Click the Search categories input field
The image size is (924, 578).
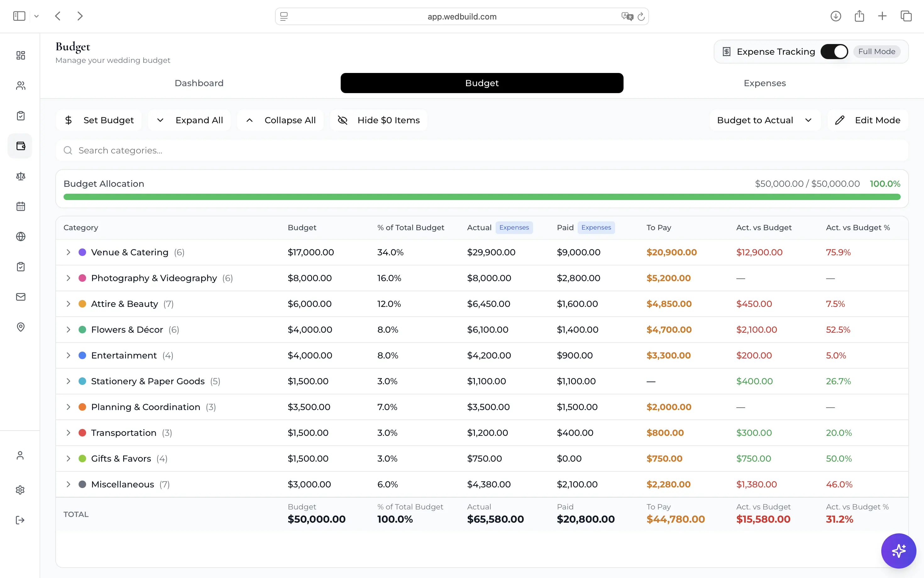(482, 151)
